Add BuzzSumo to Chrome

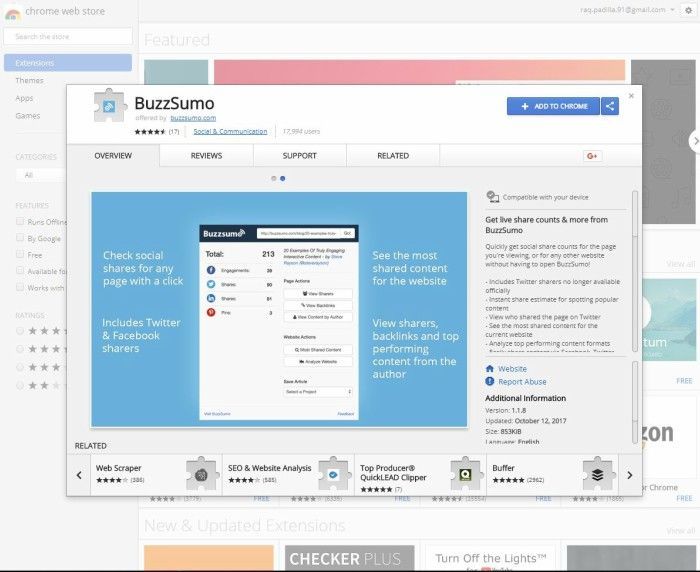[554, 106]
